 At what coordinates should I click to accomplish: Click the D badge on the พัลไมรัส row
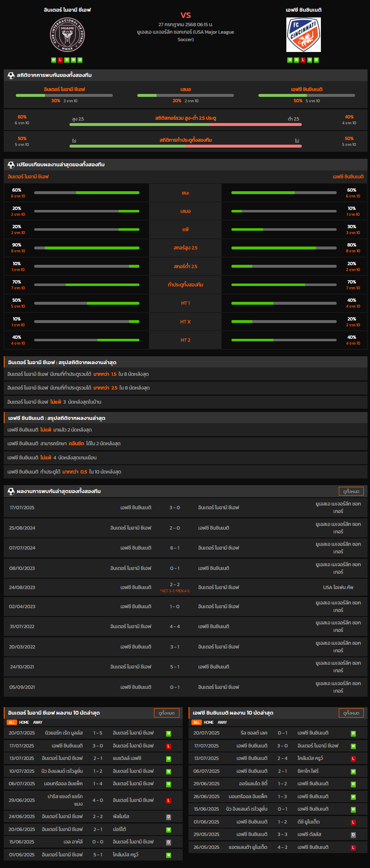[x=169, y=817]
